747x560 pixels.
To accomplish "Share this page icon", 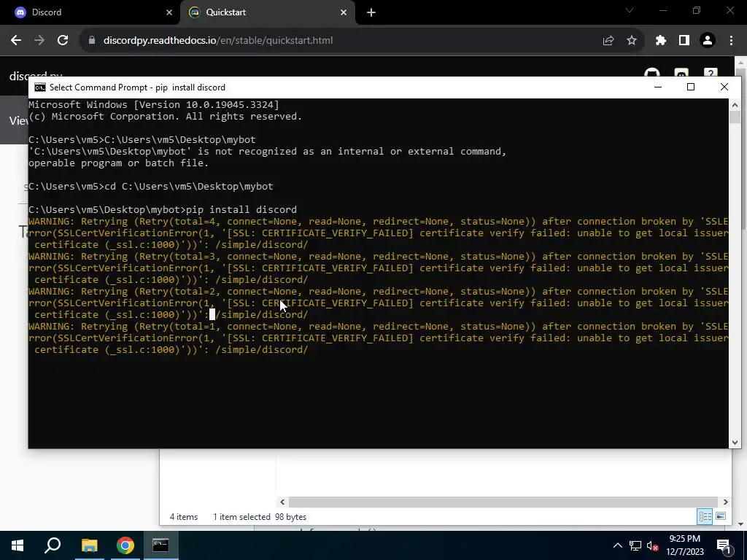I will pyautogui.click(x=608, y=41).
